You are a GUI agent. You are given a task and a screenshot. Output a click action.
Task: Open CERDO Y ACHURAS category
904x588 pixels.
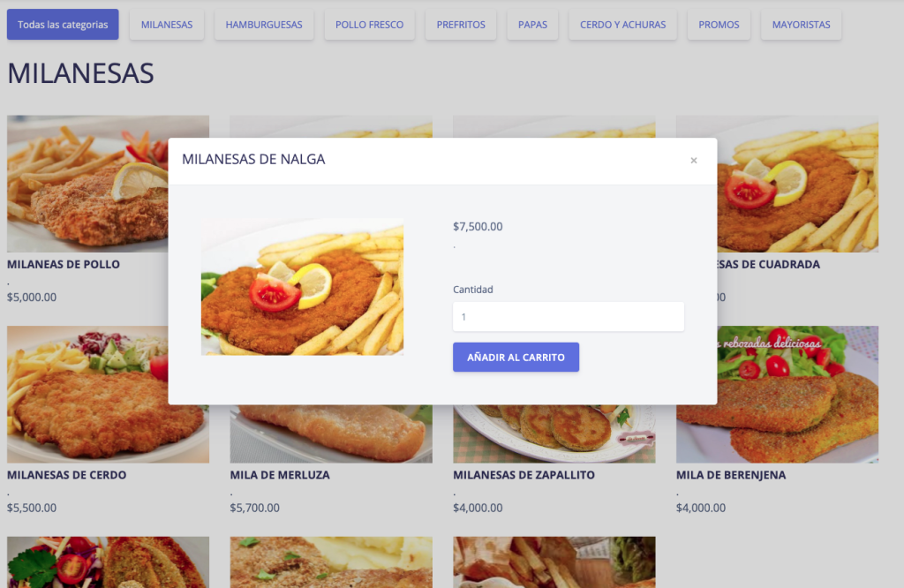point(622,25)
